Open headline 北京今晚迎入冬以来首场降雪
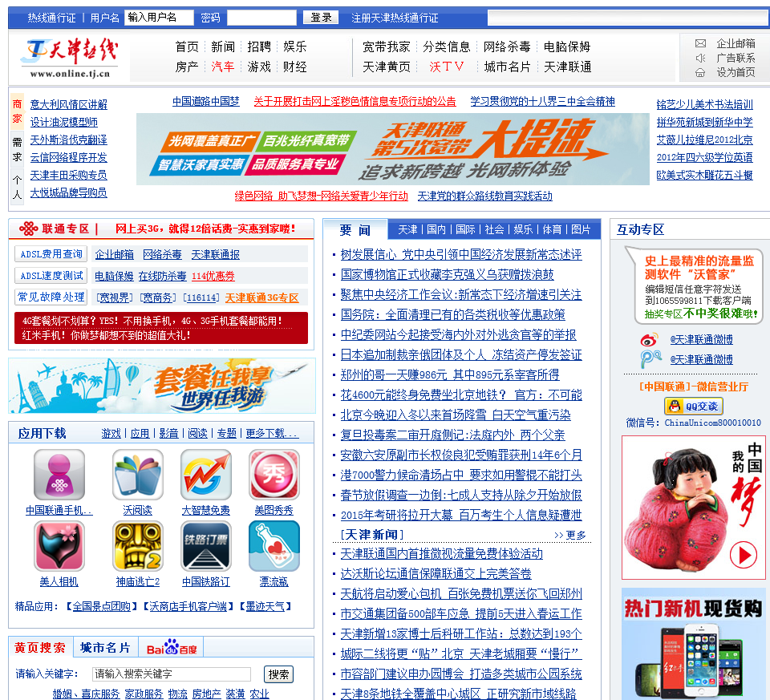 [456, 415]
